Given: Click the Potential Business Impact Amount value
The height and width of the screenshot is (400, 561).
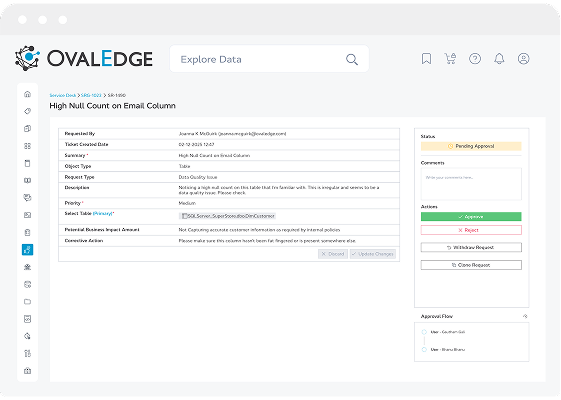Looking at the screenshot, I should click(259, 230).
